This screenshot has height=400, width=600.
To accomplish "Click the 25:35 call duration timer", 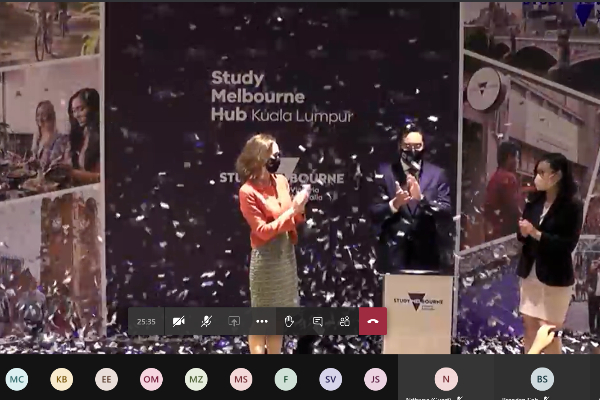I will pos(146,322).
